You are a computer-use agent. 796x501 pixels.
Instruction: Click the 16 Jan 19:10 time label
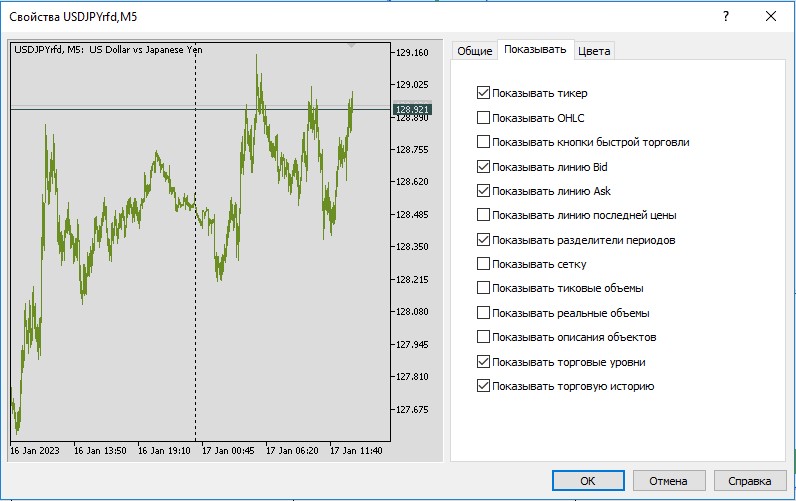[x=164, y=450]
